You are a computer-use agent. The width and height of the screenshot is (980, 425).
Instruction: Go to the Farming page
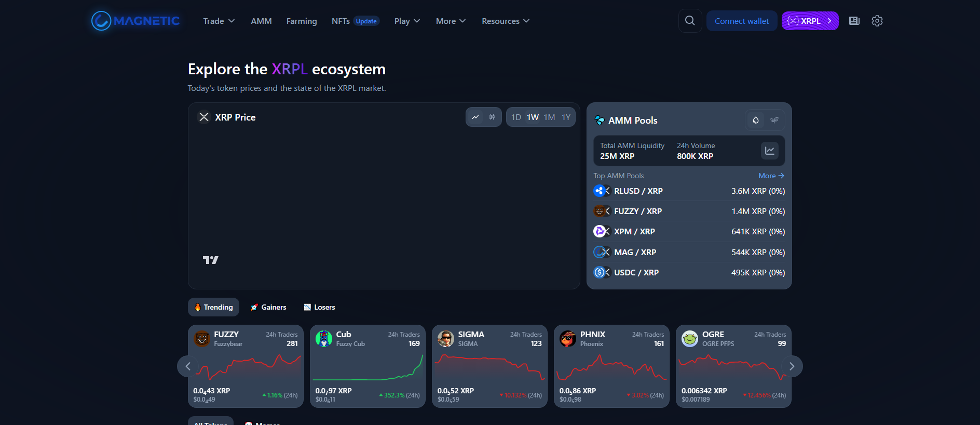pos(302,21)
